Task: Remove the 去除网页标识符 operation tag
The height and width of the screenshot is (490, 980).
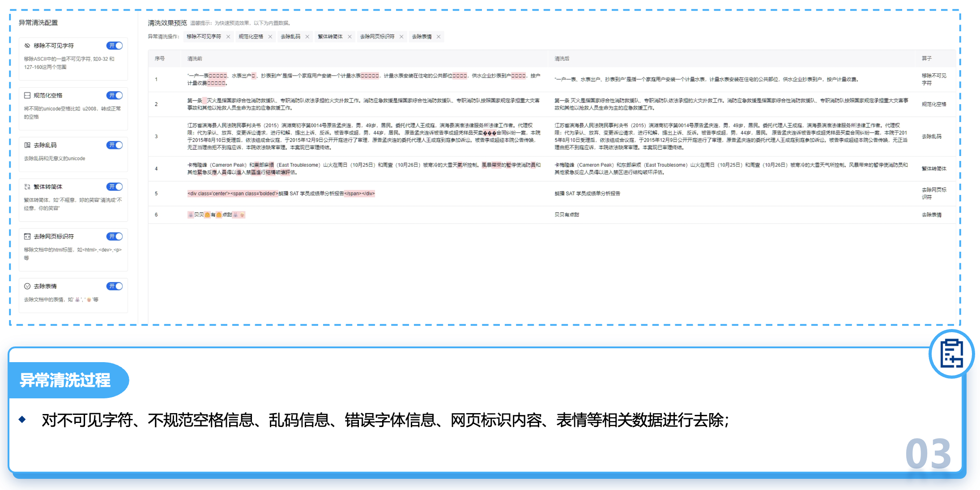Action: (x=401, y=37)
